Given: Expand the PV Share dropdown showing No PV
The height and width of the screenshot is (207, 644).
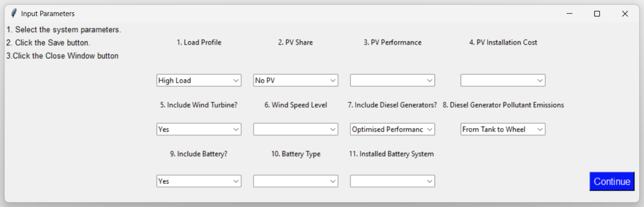Looking at the screenshot, I should (295, 80).
